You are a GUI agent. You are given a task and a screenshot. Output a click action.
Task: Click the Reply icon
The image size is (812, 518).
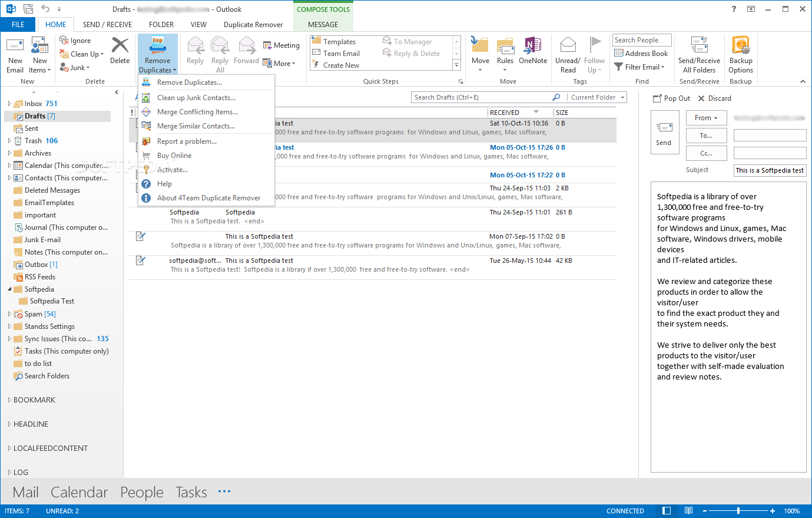[195, 45]
